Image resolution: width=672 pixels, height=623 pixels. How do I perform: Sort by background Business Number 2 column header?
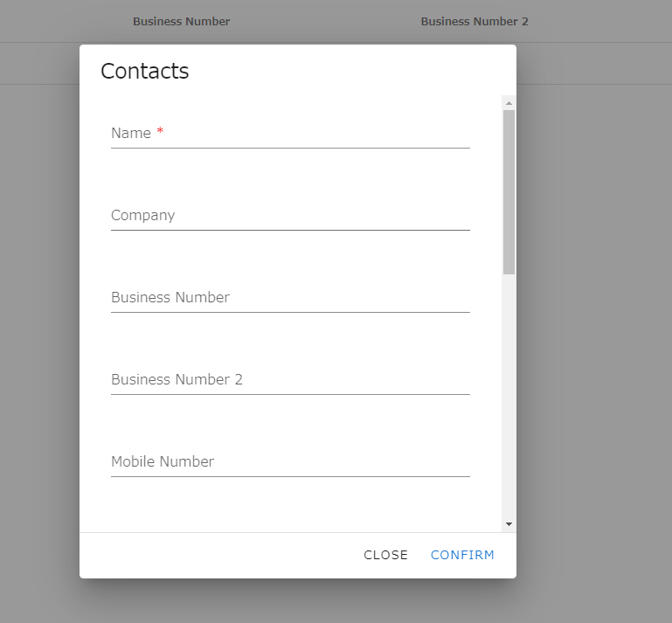[x=475, y=22]
